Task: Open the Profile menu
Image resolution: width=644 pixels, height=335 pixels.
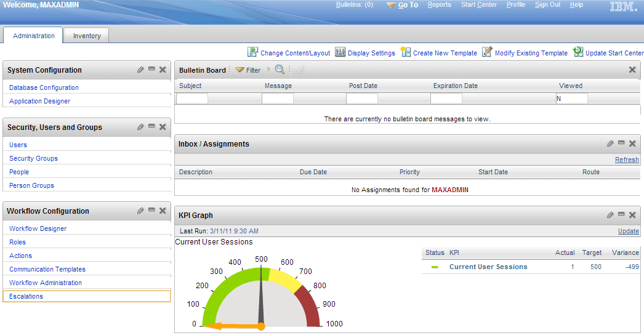Action: (x=516, y=4)
